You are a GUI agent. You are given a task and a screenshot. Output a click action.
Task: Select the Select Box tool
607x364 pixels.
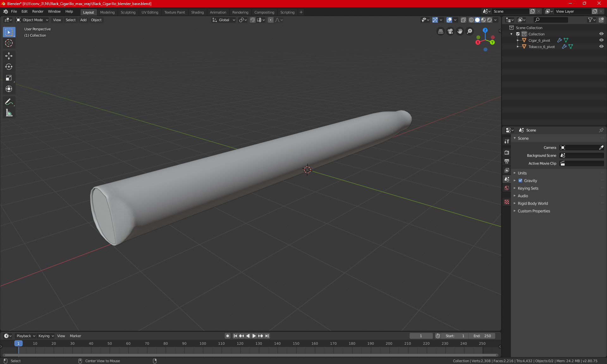tap(9, 32)
